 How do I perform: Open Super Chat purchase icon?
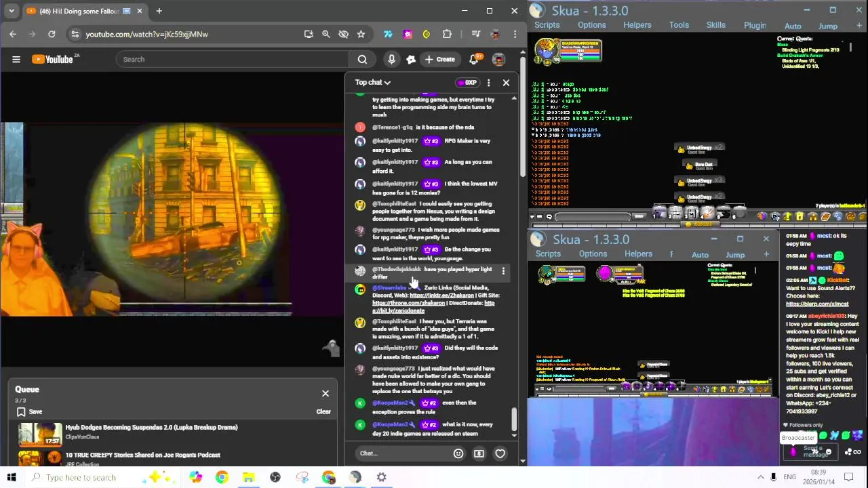(479, 453)
